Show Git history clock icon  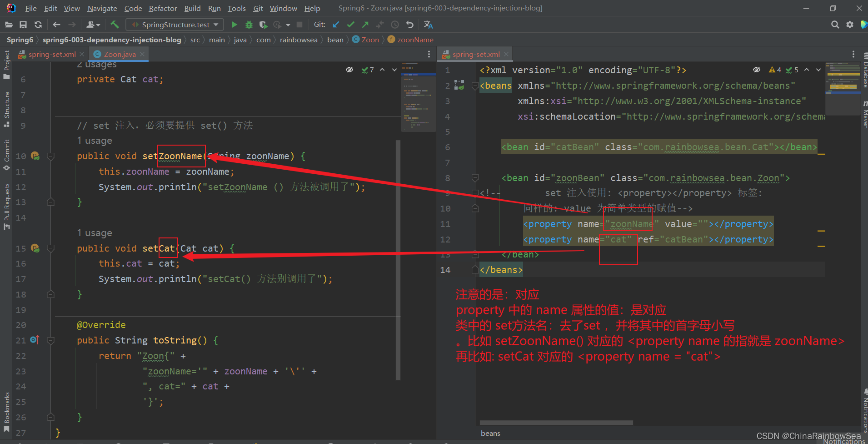pos(395,25)
